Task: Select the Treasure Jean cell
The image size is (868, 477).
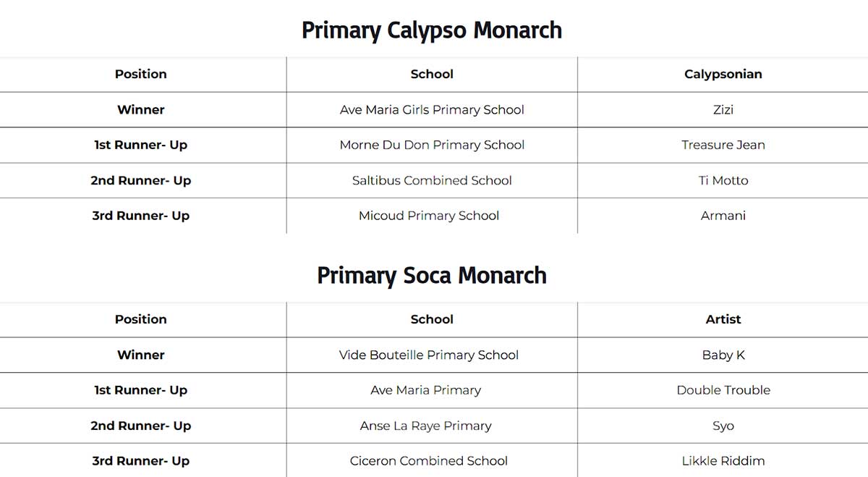Action: coord(723,145)
